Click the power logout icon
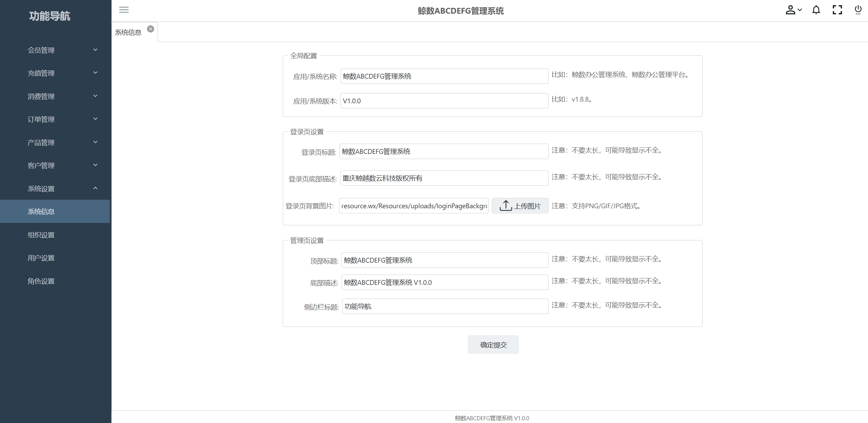Viewport: 868px width, 423px height. (x=858, y=10)
